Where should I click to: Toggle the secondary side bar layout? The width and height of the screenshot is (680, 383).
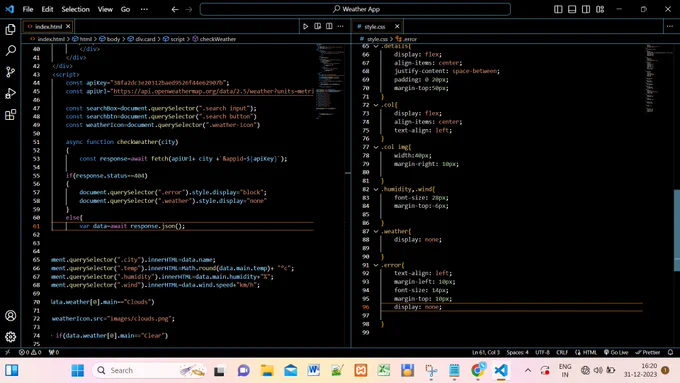(586, 9)
